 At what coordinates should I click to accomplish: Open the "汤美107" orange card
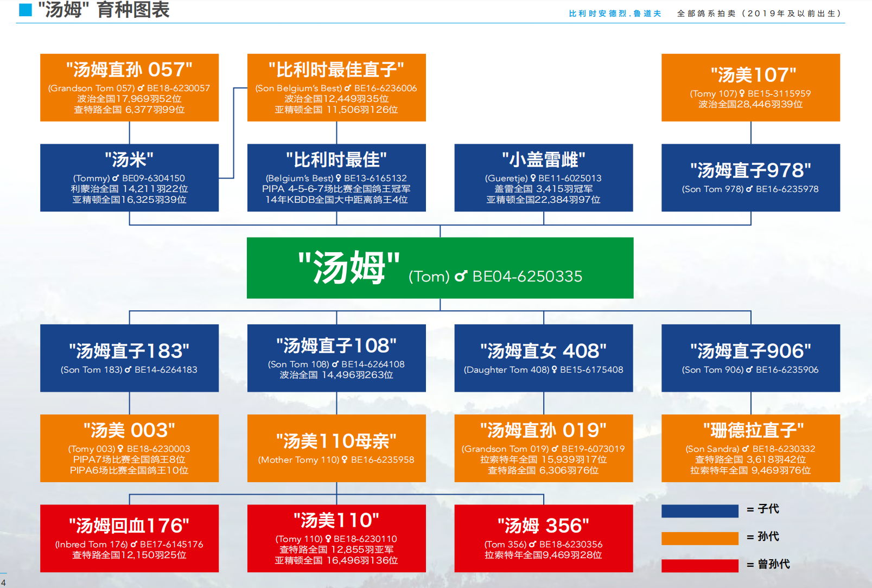[750, 87]
